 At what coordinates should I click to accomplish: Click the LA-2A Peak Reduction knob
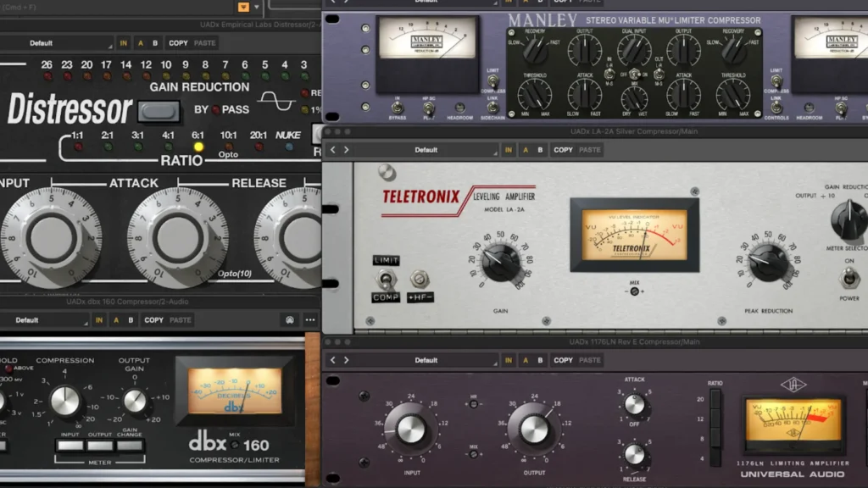(x=768, y=263)
